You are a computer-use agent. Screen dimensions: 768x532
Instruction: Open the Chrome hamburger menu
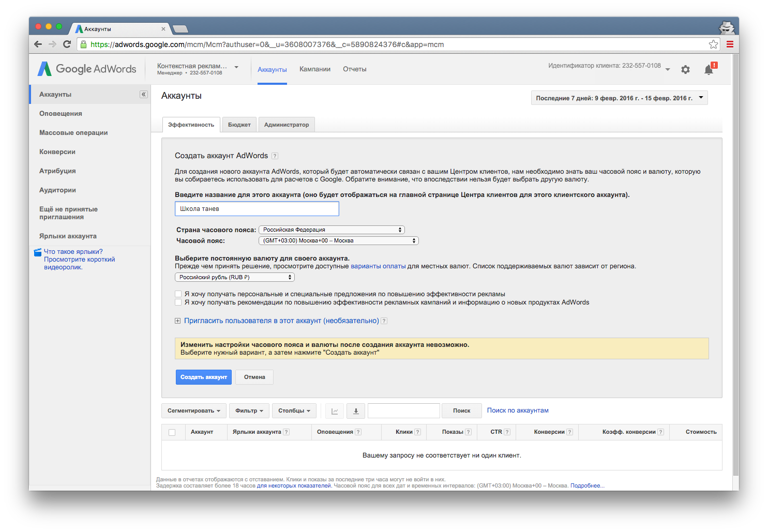click(x=730, y=44)
